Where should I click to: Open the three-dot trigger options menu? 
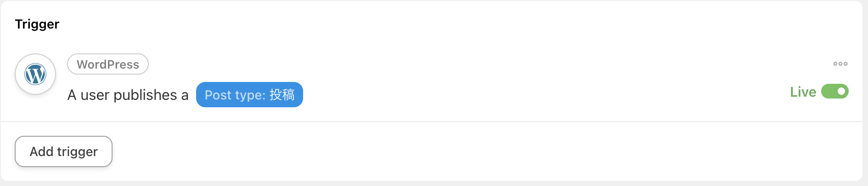point(840,64)
